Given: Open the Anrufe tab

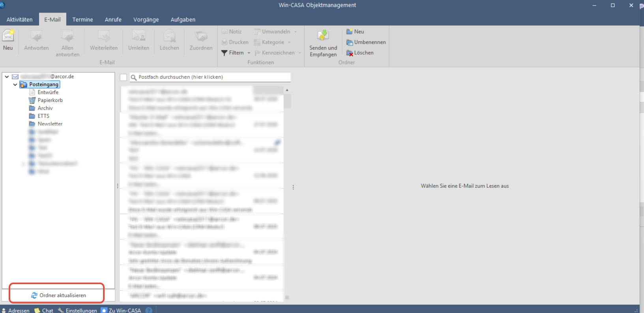Looking at the screenshot, I should [113, 20].
